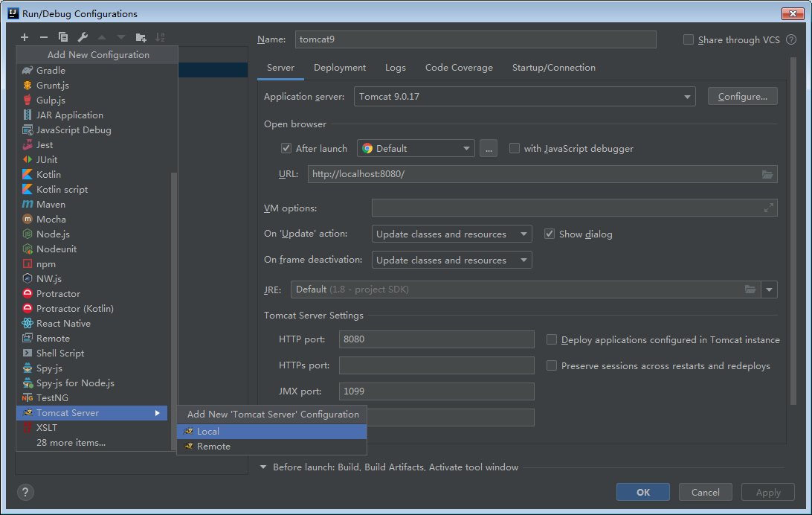This screenshot has height=515, width=812.
Task: Select Remote Tomcat Server configuration
Action: [x=272, y=447]
